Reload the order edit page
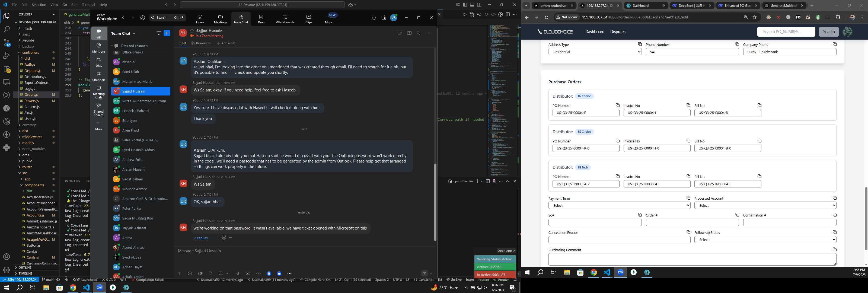Screen dimensions: 868x293 [547, 17]
